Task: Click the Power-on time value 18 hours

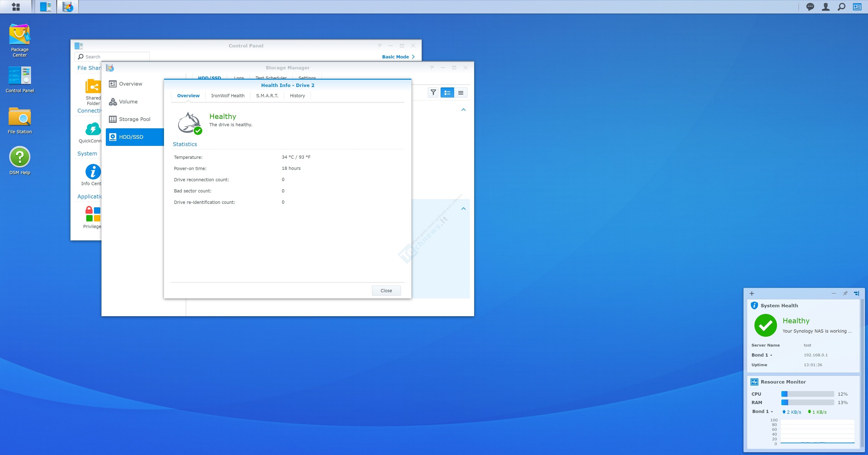Action: pyautogui.click(x=291, y=168)
